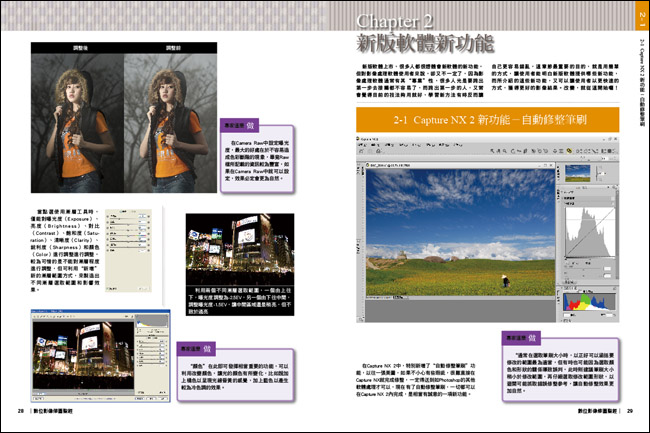The height and width of the screenshot is (433, 650).
Task: Click the Chapter 2 heading
Action: (408, 21)
